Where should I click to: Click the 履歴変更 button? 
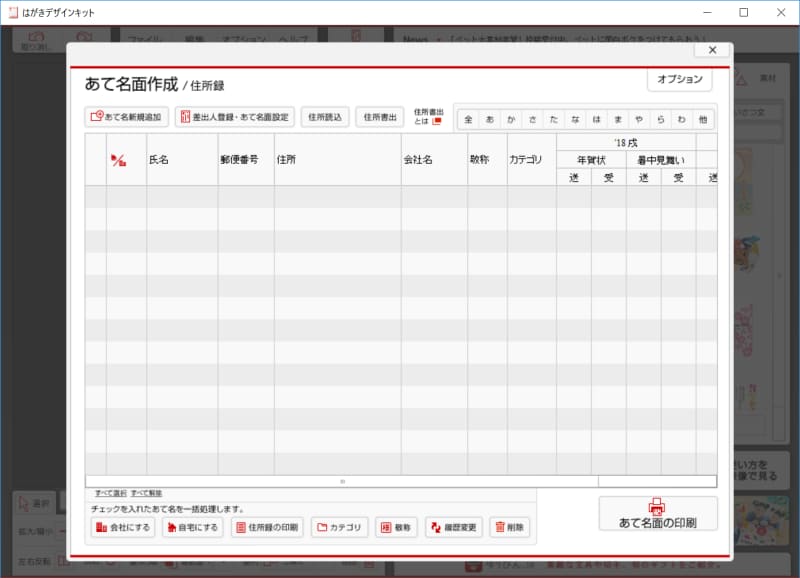point(454,527)
